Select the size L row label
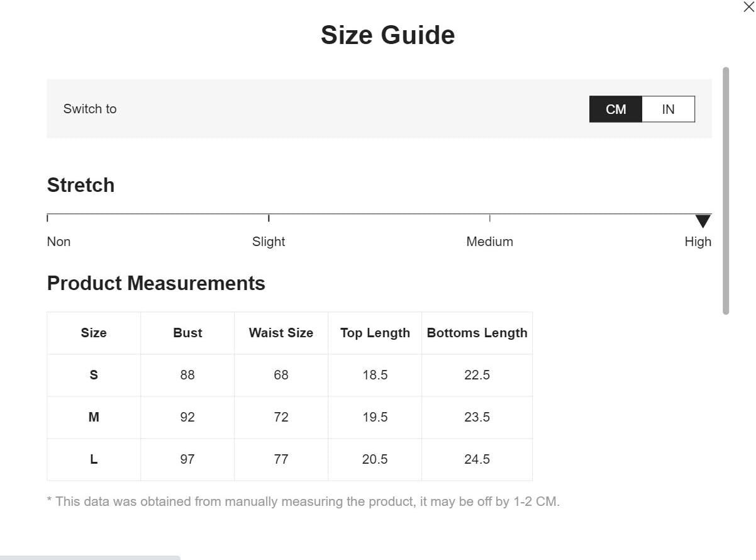 click(94, 459)
